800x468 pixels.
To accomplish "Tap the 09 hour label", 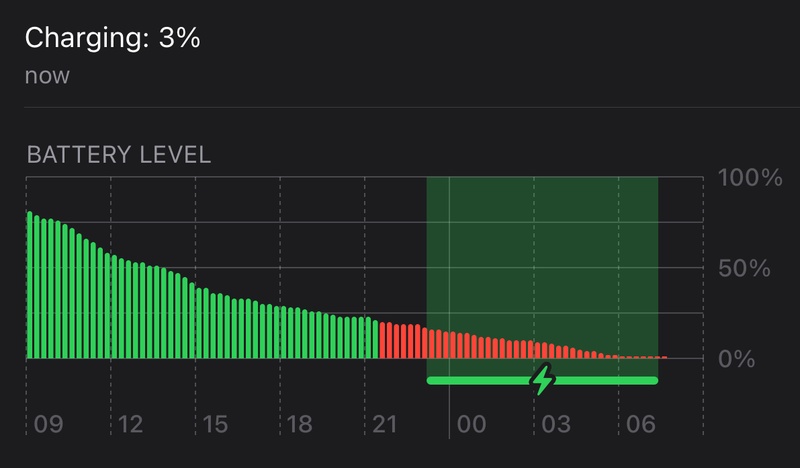I will [x=48, y=424].
